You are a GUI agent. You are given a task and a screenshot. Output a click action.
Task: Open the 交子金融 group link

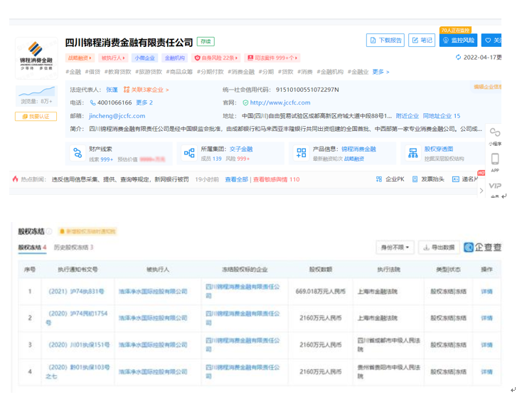click(x=241, y=149)
